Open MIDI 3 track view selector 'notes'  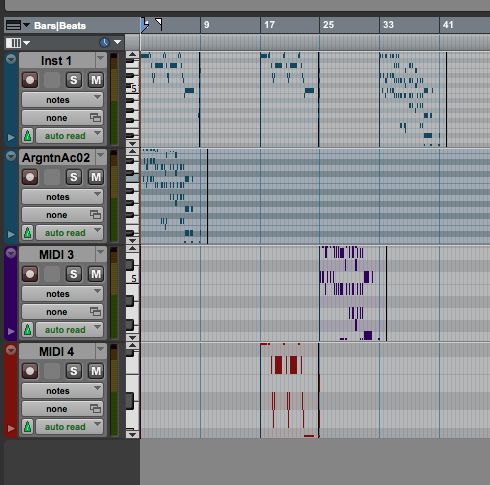point(62,294)
